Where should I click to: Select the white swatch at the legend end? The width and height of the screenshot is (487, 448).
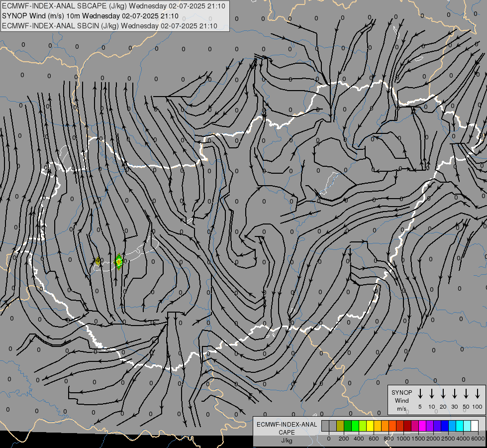pyautogui.click(x=475, y=426)
